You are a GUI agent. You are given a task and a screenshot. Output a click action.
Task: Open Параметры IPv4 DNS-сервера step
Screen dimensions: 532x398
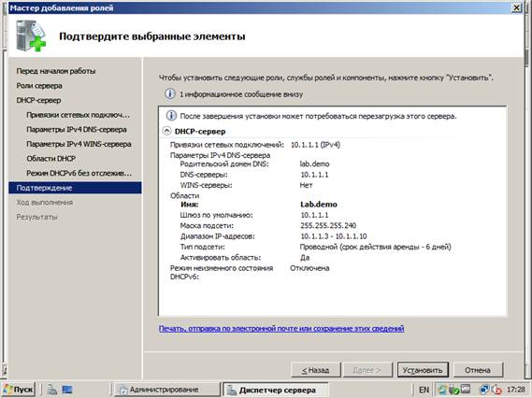(77, 130)
